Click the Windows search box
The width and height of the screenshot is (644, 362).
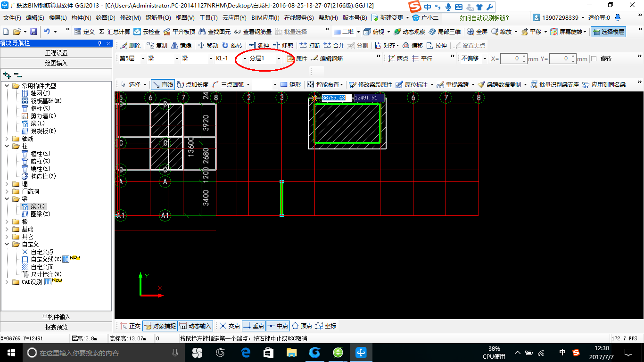(104, 353)
